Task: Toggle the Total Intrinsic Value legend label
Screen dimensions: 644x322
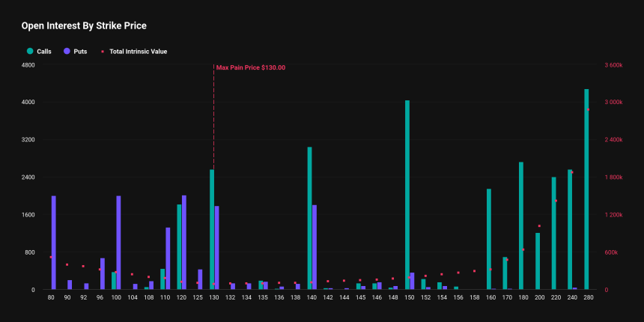Action: (138, 52)
